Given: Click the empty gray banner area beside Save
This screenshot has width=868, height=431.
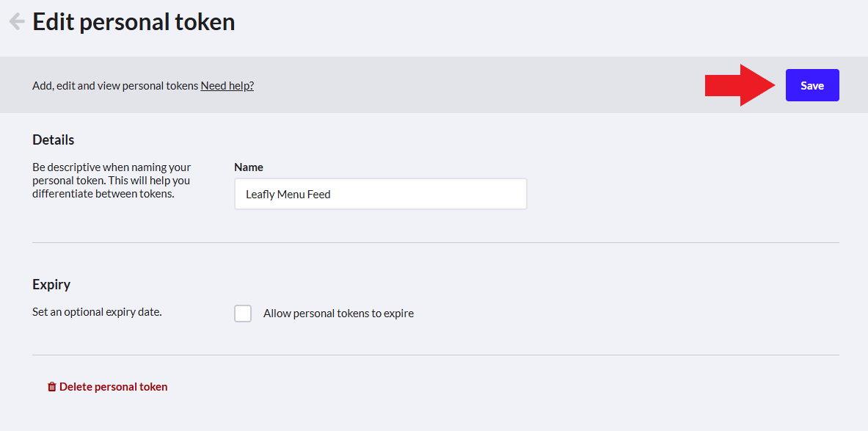Looking at the screenshot, I should (476, 85).
